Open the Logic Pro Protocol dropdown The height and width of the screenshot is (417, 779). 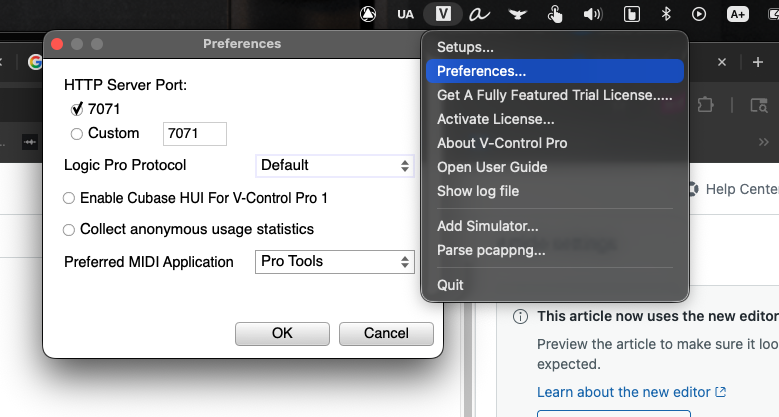(335, 165)
